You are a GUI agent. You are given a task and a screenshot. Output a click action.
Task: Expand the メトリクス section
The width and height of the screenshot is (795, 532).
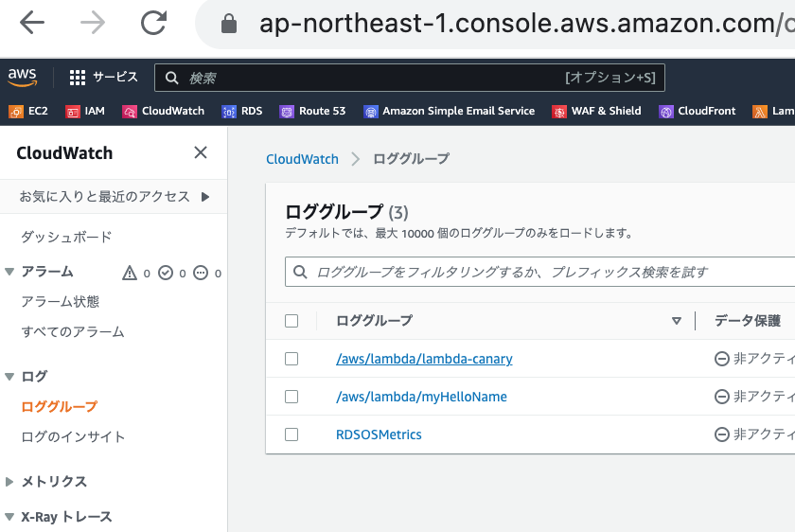coord(9,482)
